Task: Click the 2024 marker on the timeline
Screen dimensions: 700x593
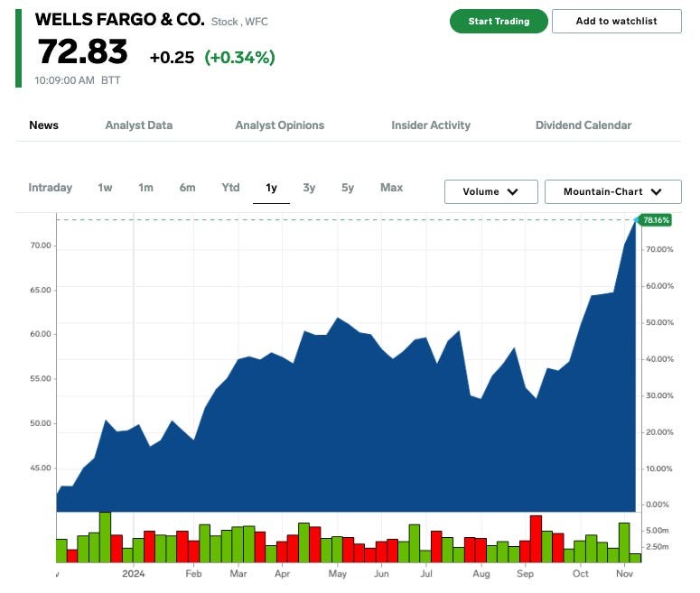Action: tap(134, 573)
